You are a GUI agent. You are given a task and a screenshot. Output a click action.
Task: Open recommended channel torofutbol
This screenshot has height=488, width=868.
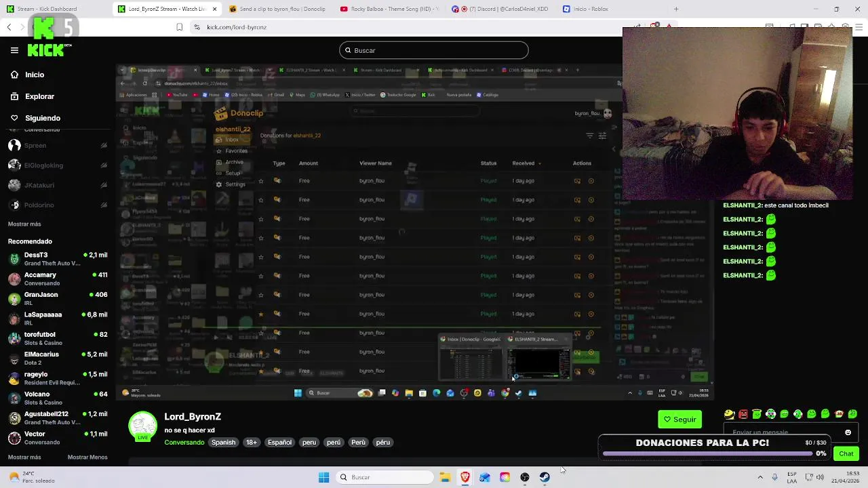click(58, 338)
